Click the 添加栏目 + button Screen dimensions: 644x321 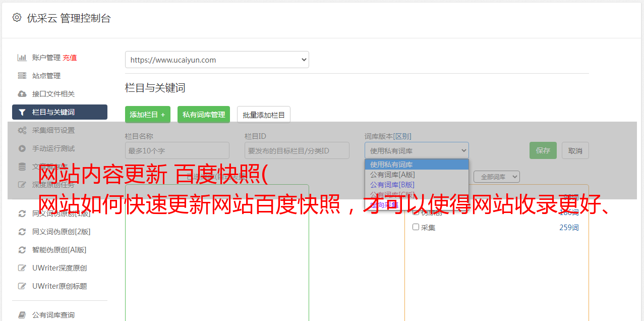click(148, 115)
